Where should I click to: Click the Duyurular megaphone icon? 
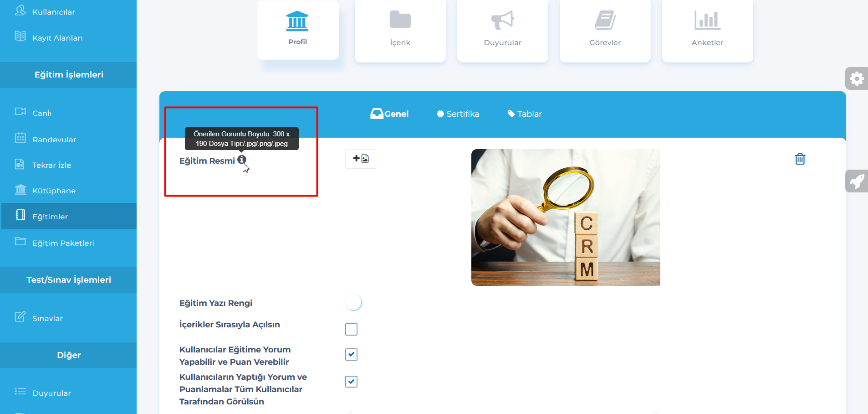click(503, 20)
